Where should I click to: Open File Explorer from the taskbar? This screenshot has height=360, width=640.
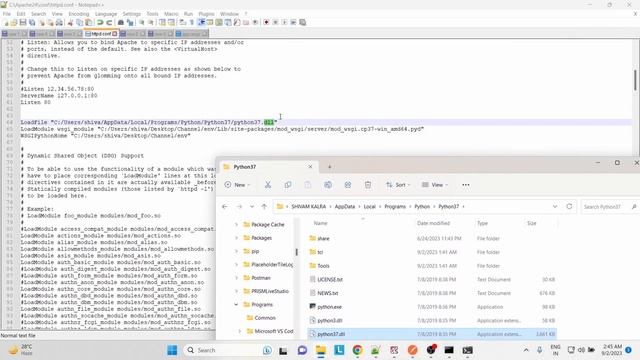coord(321,350)
